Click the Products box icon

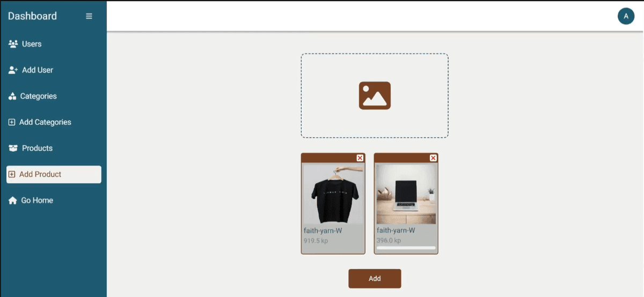[x=13, y=148]
